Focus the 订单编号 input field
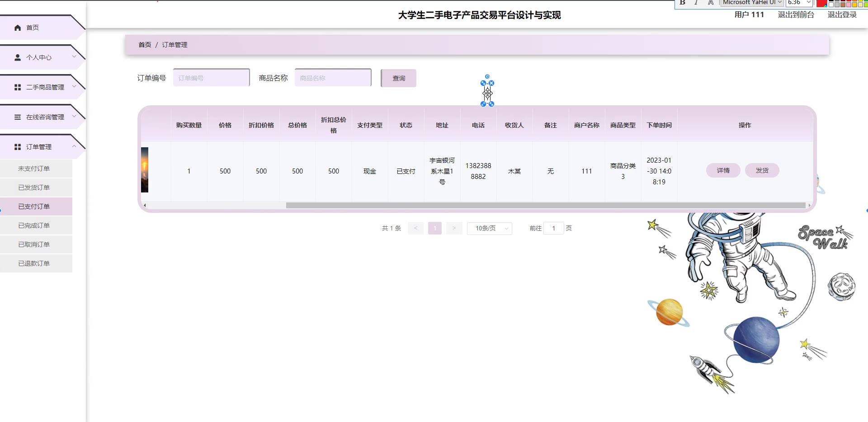The height and width of the screenshot is (422, 868). tap(211, 78)
